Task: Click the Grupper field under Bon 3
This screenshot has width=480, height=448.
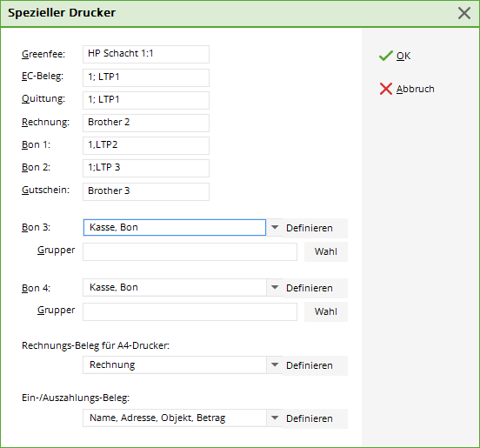Action: click(190, 251)
